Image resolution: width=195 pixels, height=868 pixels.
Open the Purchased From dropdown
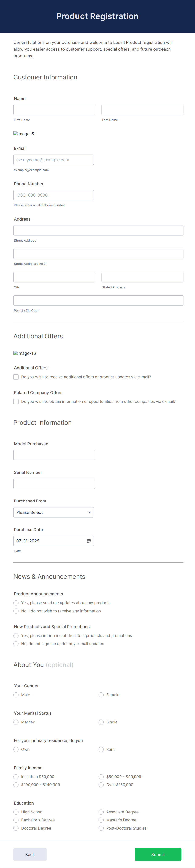point(53,512)
